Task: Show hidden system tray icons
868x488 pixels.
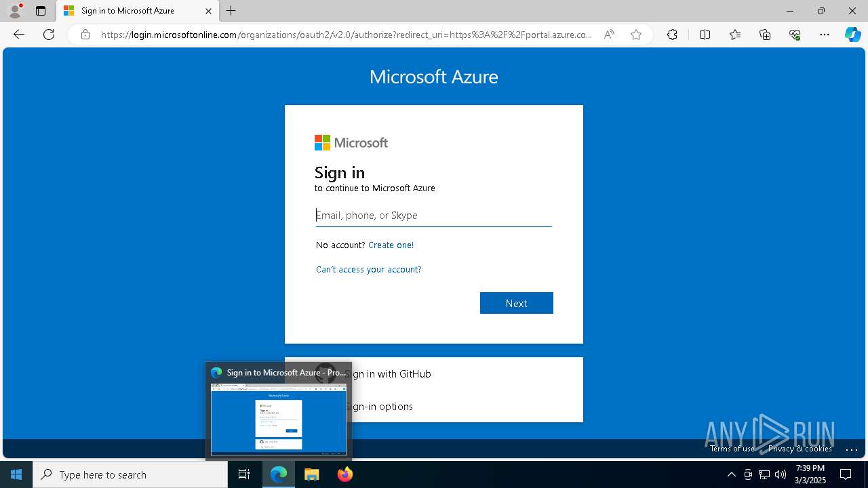Action: pyautogui.click(x=731, y=474)
